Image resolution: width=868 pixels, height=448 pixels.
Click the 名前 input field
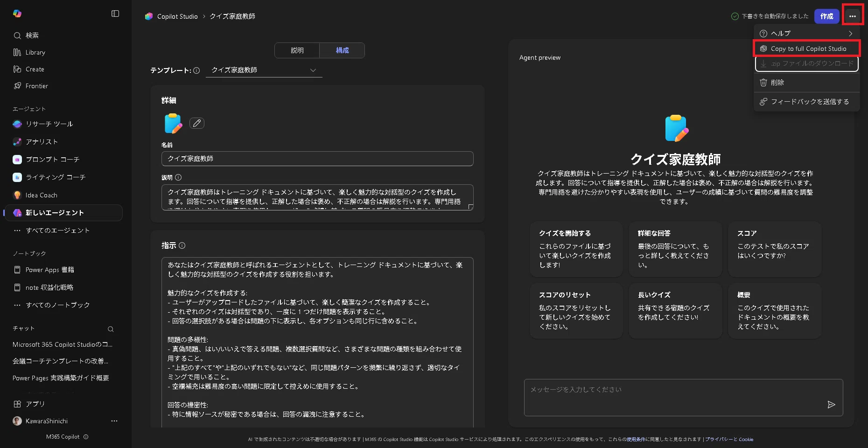[x=317, y=159]
